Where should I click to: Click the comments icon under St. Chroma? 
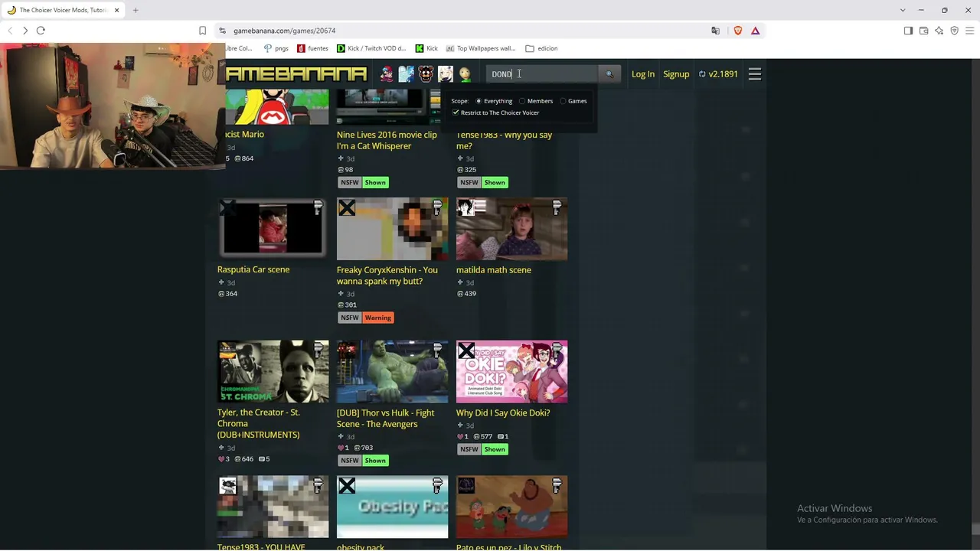261,459
